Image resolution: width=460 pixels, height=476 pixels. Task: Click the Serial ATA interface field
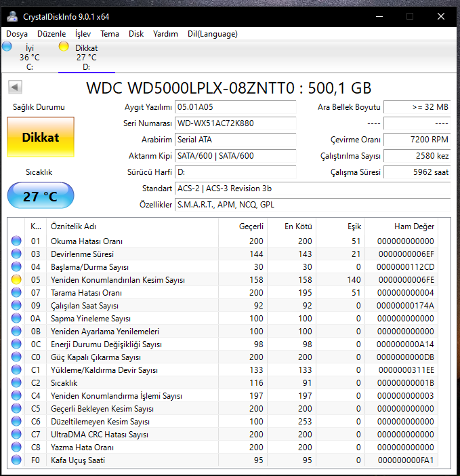(x=235, y=140)
